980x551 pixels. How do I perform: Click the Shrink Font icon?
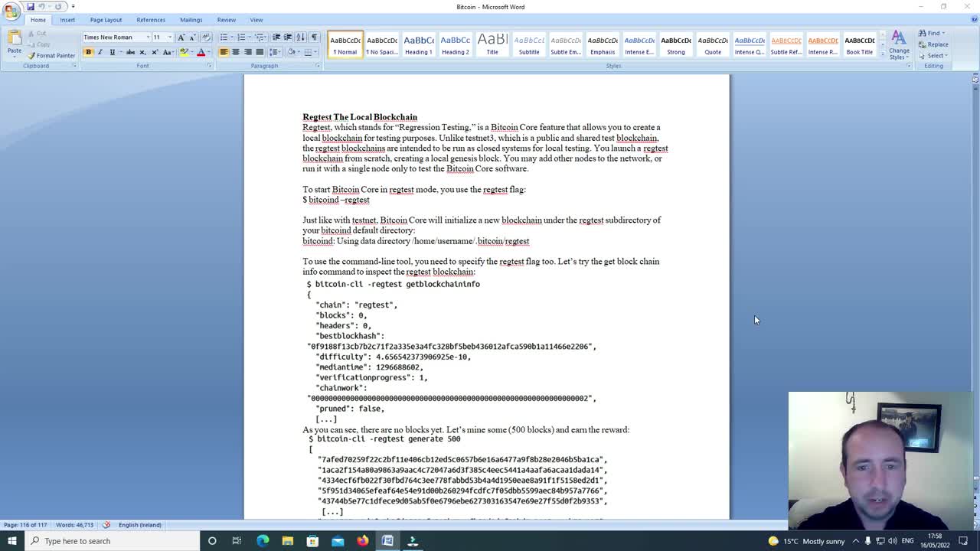click(192, 37)
